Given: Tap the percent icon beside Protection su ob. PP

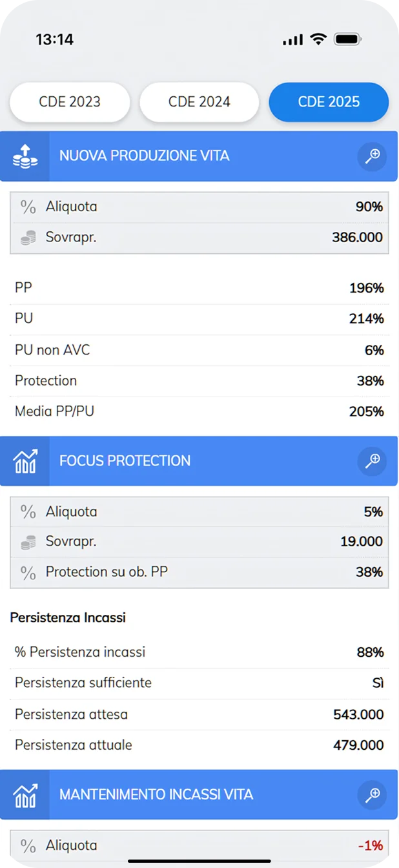Looking at the screenshot, I should tap(28, 572).
